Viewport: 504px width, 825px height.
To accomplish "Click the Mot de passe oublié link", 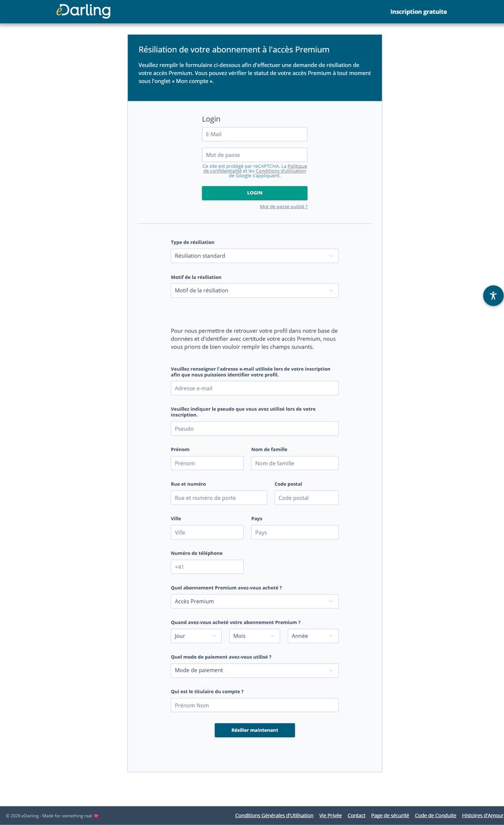I will click(x=283, y=207).
